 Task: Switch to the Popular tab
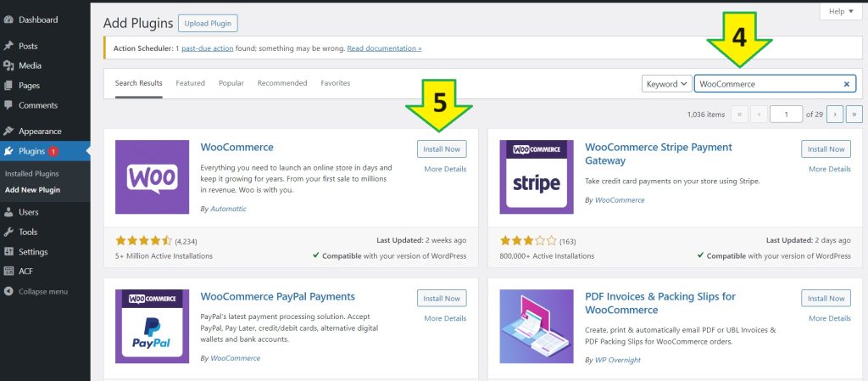point(231,83)
